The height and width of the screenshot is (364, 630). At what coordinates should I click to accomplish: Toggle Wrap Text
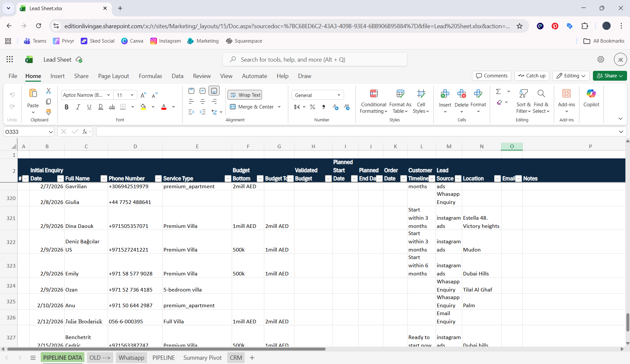[245, 95]
